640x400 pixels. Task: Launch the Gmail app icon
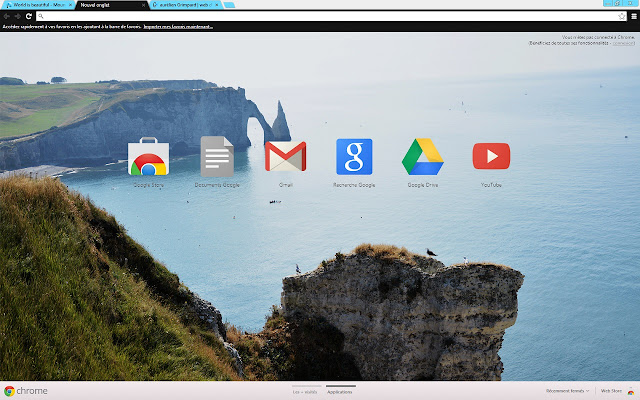point(285,156)
